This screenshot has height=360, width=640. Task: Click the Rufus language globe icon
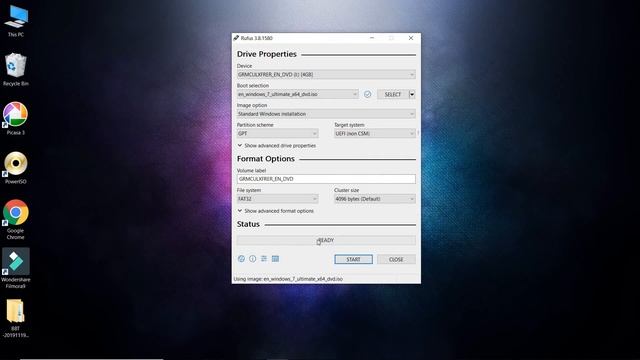pos(241,259)
